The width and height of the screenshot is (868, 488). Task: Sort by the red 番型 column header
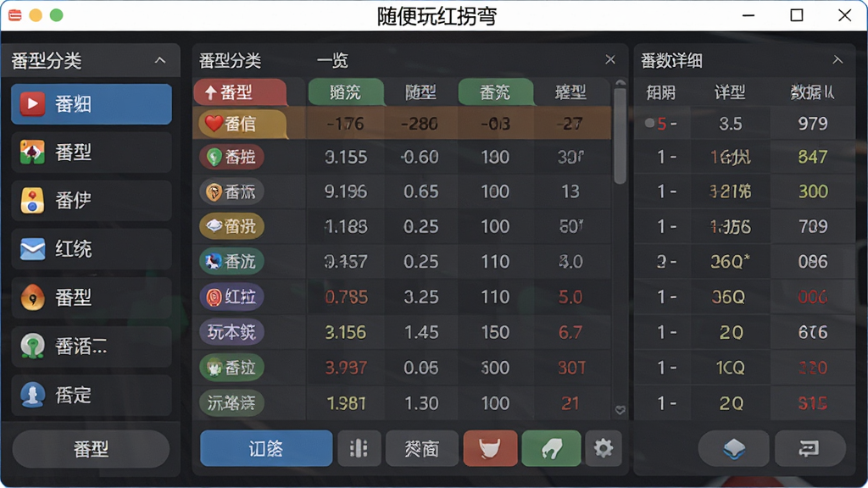[x=240, y=91]
